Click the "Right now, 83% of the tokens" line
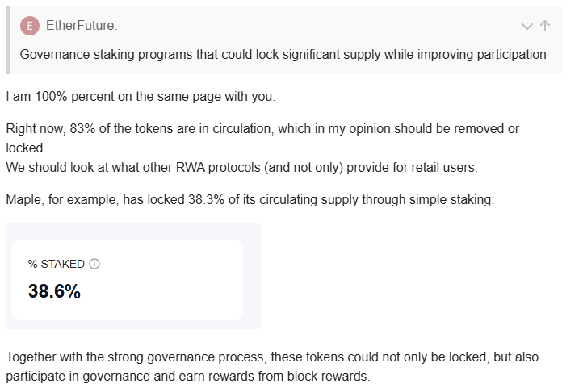 click(x=262, y=128)
